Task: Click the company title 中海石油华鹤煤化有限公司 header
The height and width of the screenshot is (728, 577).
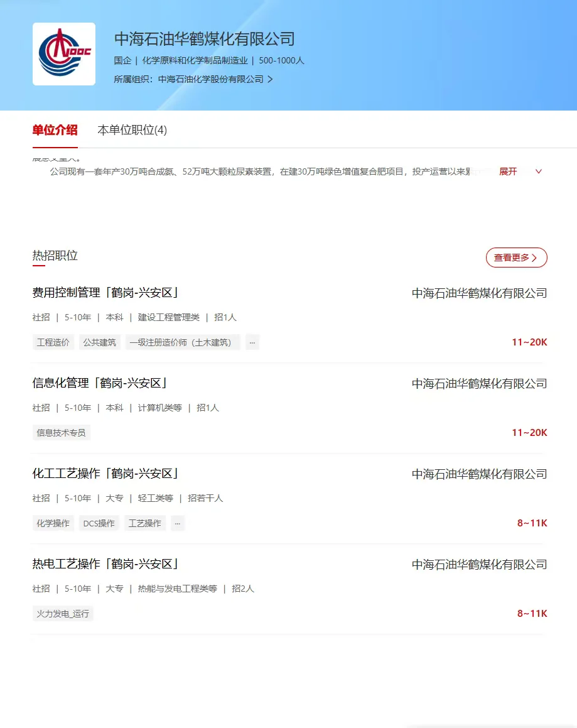Action: (205, 39)
